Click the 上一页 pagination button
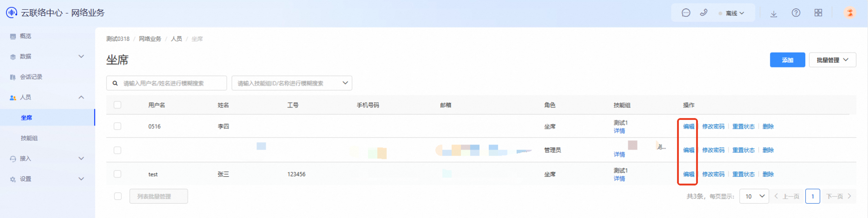This screenshot has width=868, height=218. tap(787, 196)
